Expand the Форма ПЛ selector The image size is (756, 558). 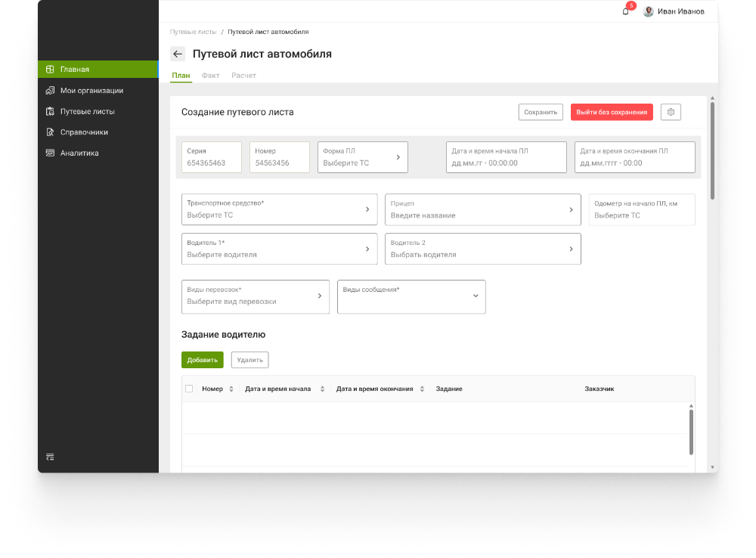tap(363, 157)
